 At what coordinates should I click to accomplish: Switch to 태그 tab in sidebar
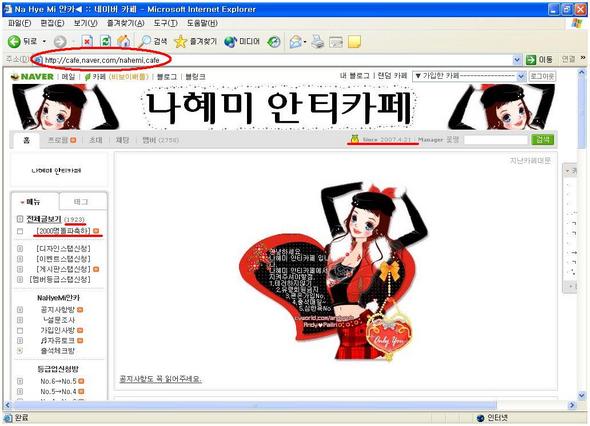[81, 202]
